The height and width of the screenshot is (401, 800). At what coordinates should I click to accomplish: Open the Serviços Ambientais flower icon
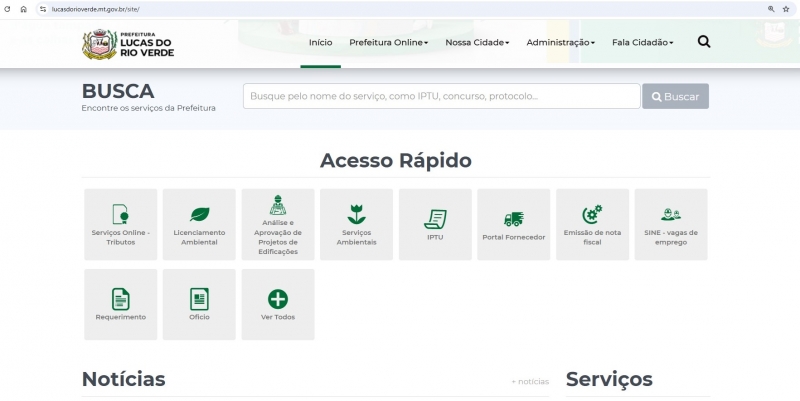click(x=356, y=214)
